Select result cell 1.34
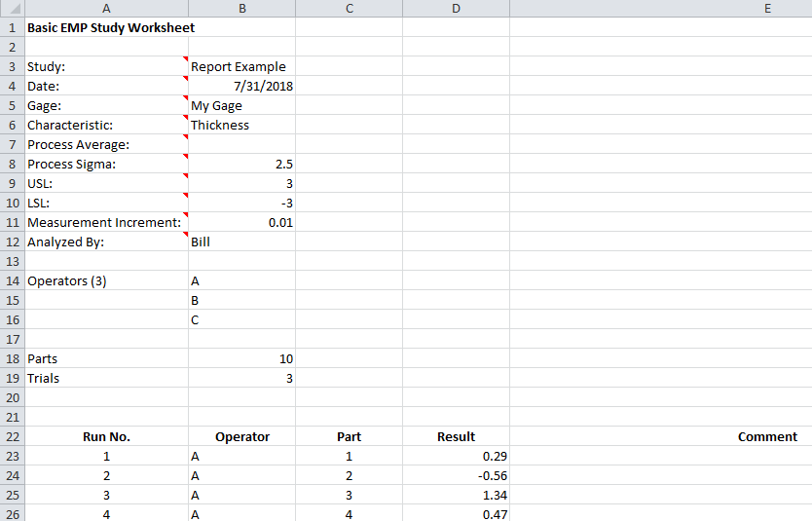812x521 pixels. click(x=457, y=495)
